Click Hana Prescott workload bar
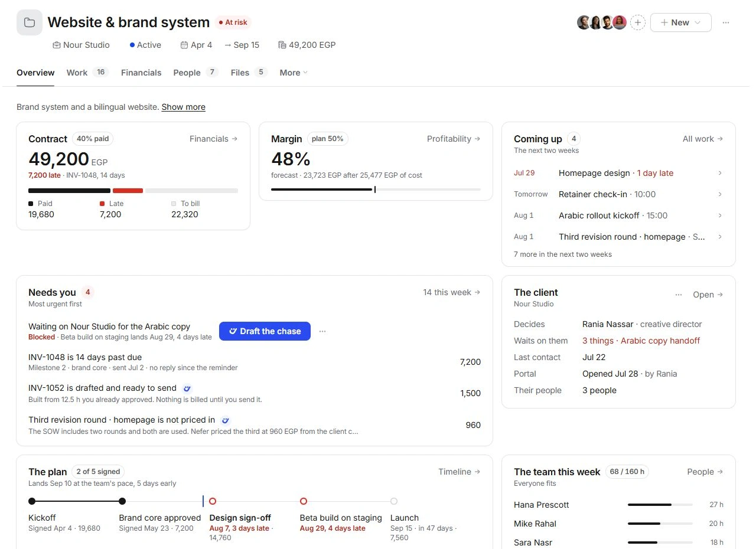 point(660,505)
